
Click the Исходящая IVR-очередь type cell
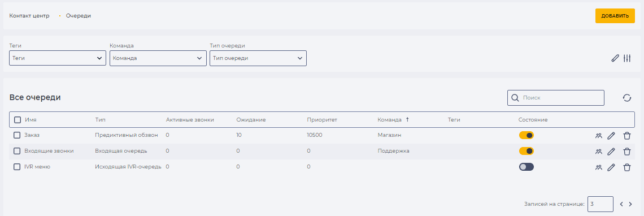(128, 167)
